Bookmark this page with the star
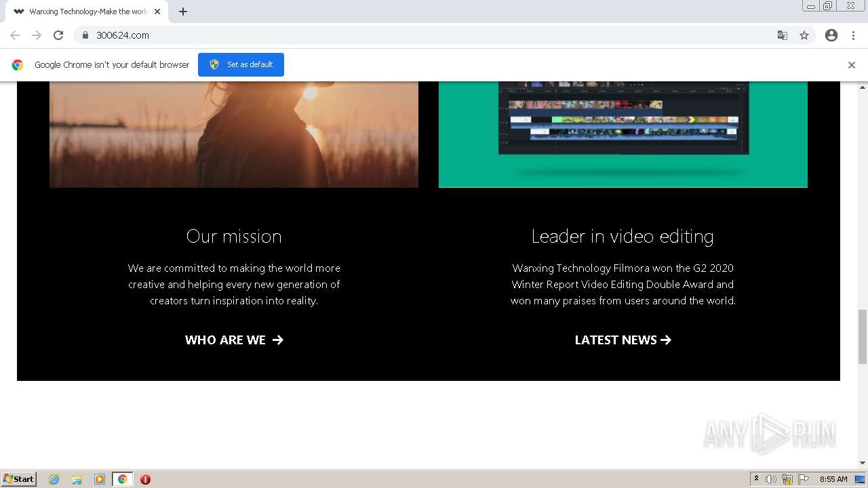868x488 pixels. pyautogui.click(x=804, y=35)
